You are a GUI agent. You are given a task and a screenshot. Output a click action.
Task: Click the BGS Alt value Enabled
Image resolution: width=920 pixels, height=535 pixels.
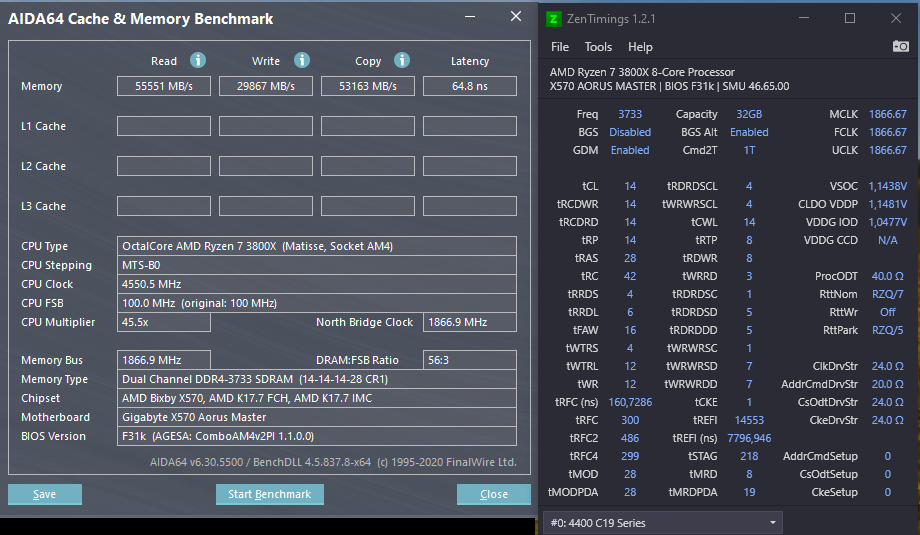point(749,133)
